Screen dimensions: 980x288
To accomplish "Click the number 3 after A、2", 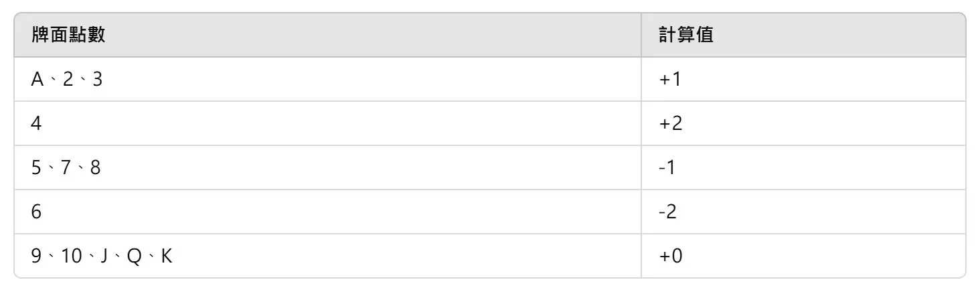I will click(x=97, y=80).
